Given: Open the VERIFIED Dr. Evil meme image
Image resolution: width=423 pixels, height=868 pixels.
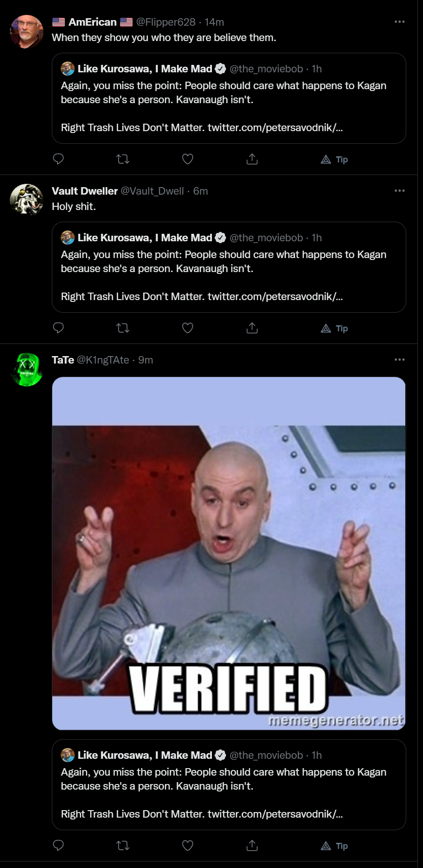Looking at the screenshot, I should [229, 553].
